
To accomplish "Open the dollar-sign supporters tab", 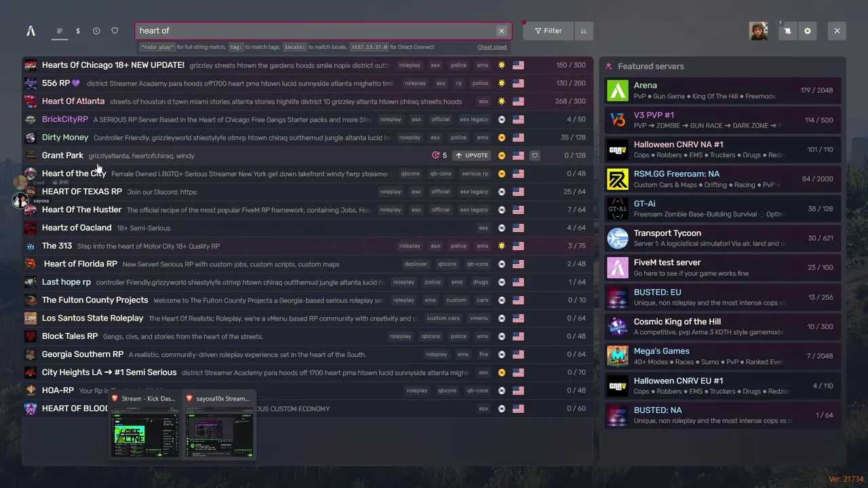I will [78, 30].
